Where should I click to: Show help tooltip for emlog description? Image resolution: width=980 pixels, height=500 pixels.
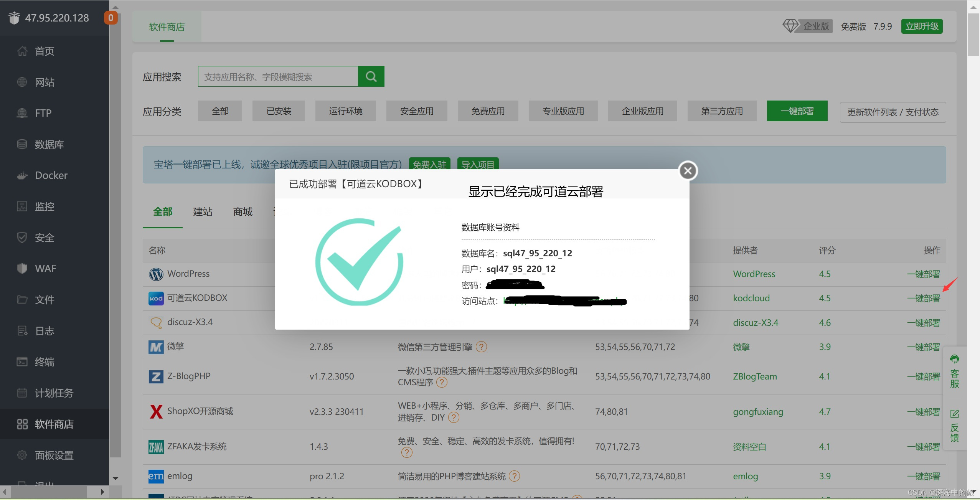[x=514, y=476]
